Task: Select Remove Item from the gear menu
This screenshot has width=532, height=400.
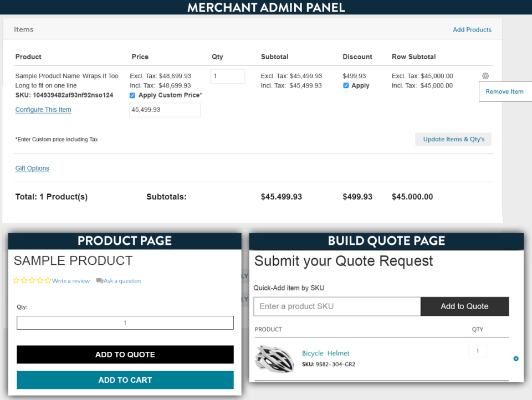Action: [504, 92]
